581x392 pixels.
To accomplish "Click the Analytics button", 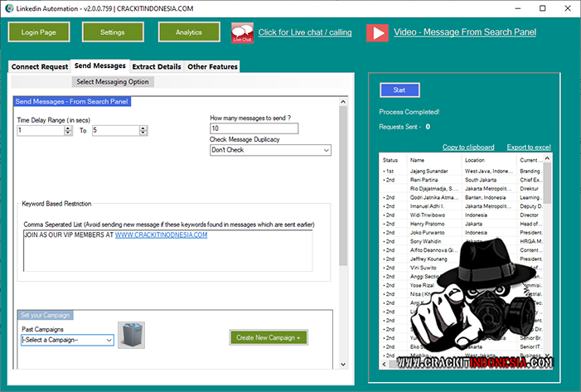I will [x=187, y=32].
